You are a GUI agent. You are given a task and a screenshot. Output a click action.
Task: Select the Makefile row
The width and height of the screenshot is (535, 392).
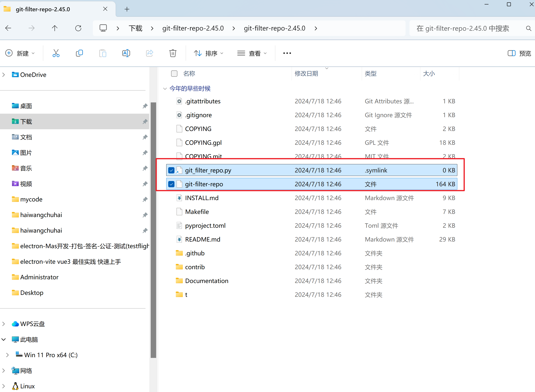click(312, 212)
